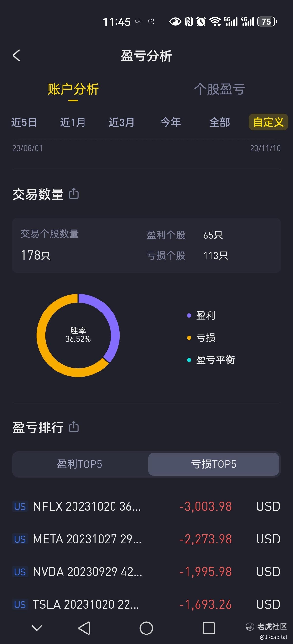Switch ranking to 盈利TOP5

click(80, 464)
